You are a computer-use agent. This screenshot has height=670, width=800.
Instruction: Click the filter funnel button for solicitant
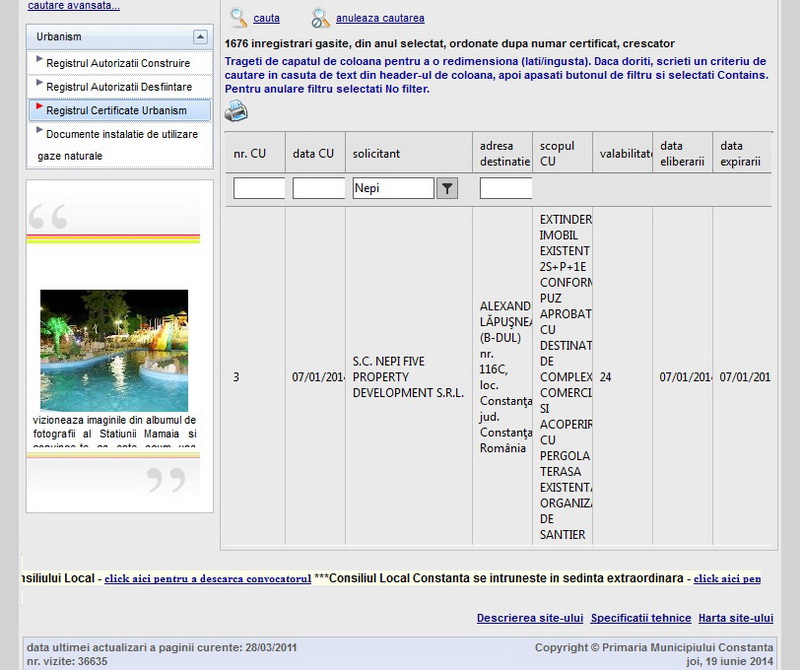pyautogui.click(x=447, y=188)
